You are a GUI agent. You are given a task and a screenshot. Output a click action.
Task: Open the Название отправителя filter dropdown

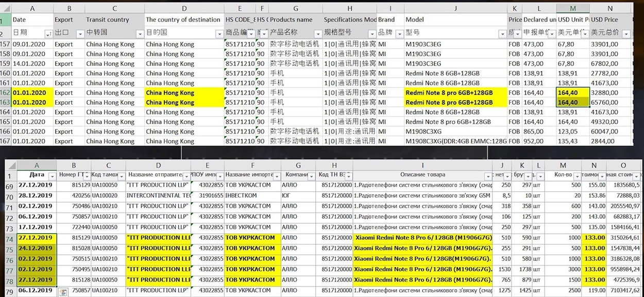(x=187, y=175)
